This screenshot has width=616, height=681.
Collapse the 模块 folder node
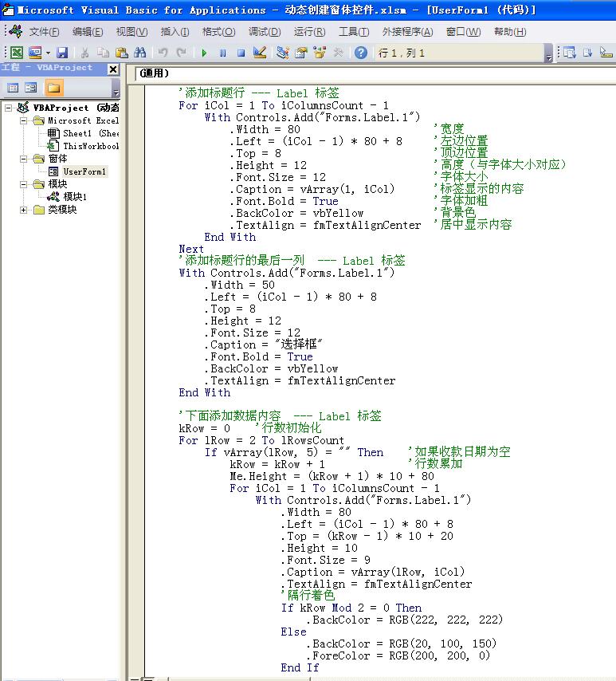(23, 184)
